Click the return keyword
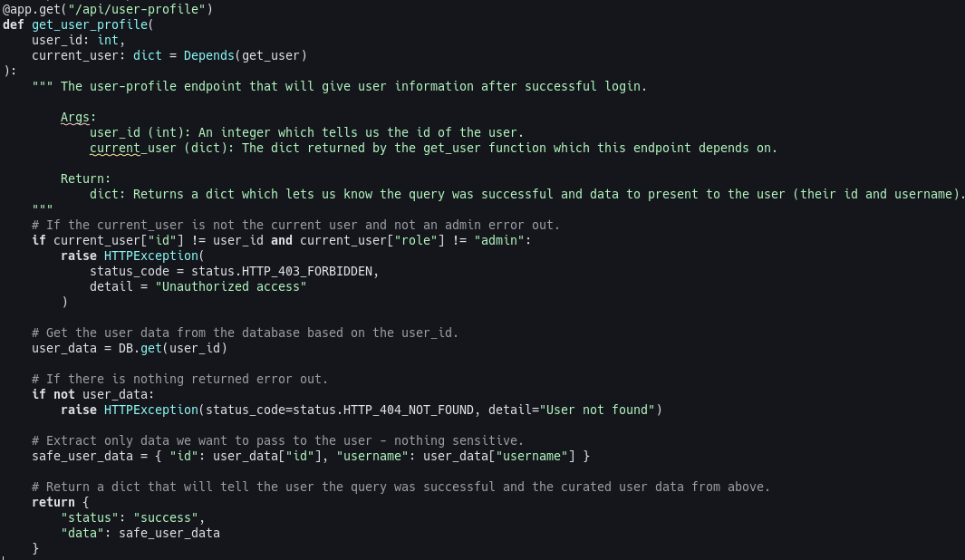The image size is (965, 560). [x=53, y=501]
